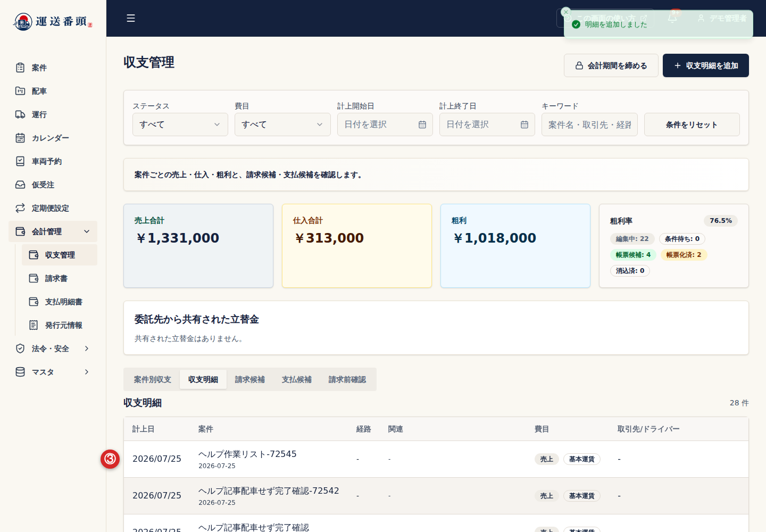Open 配車 from the sidebar
766x532 pixels.
pyautogui.click(x=53, y=91)
